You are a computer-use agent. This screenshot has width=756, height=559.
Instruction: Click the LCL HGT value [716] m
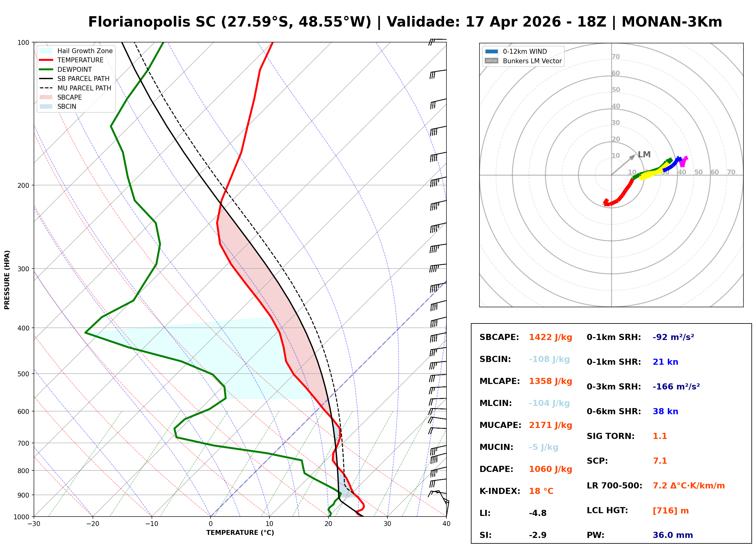coord(671,511)
